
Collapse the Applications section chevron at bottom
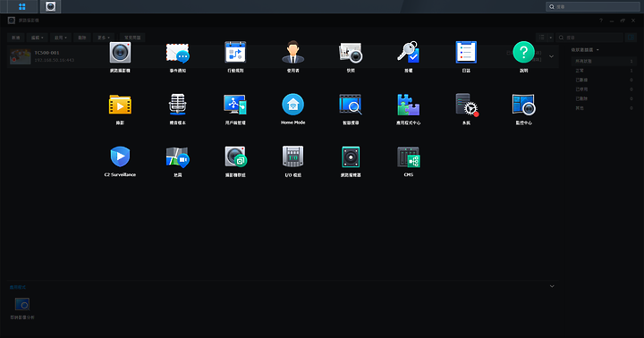[x=552, y=286]
